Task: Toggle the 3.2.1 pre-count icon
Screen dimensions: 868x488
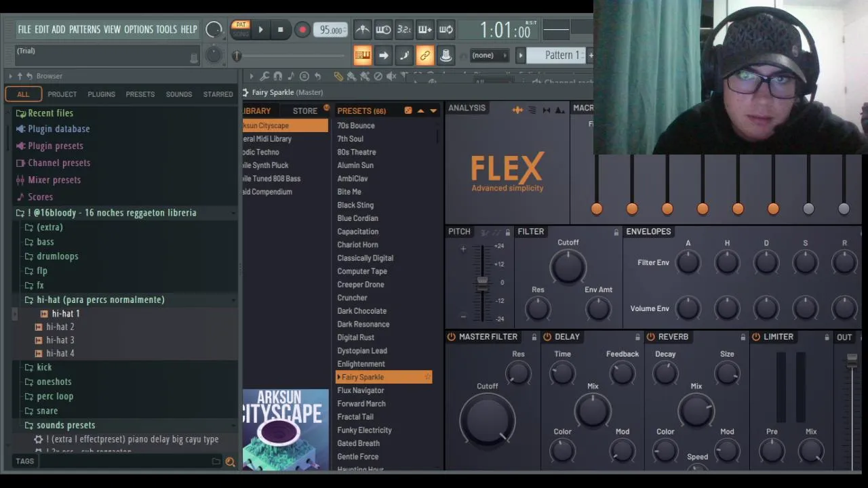Action: (x=404, y=30)
